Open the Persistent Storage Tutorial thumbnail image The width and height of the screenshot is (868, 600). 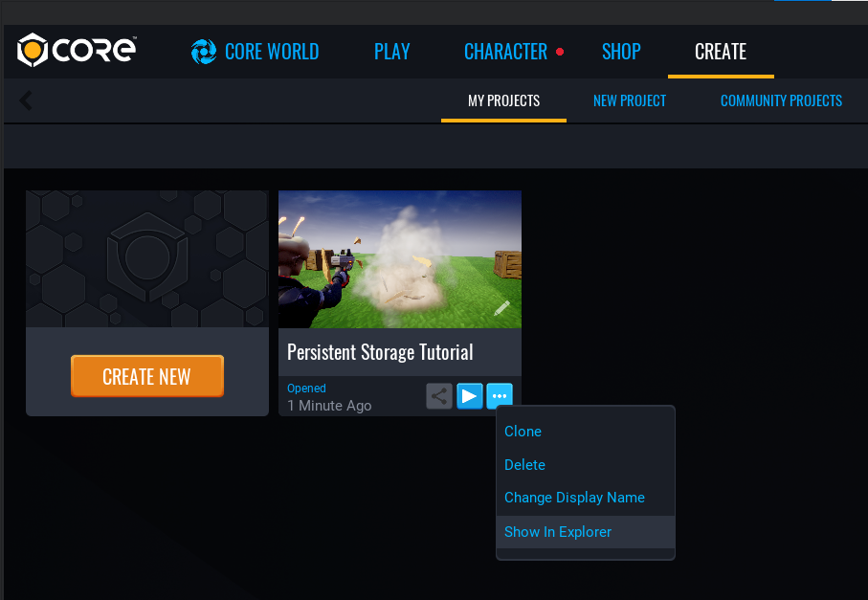tap(400, 258)
